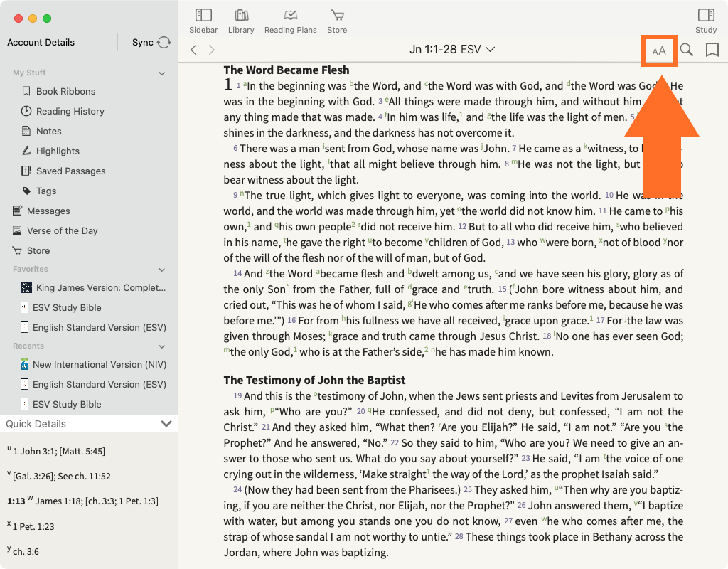728x569 pixels.
Task: Open the Store cart icon in the toolbar
Action: tap(337, 21)
